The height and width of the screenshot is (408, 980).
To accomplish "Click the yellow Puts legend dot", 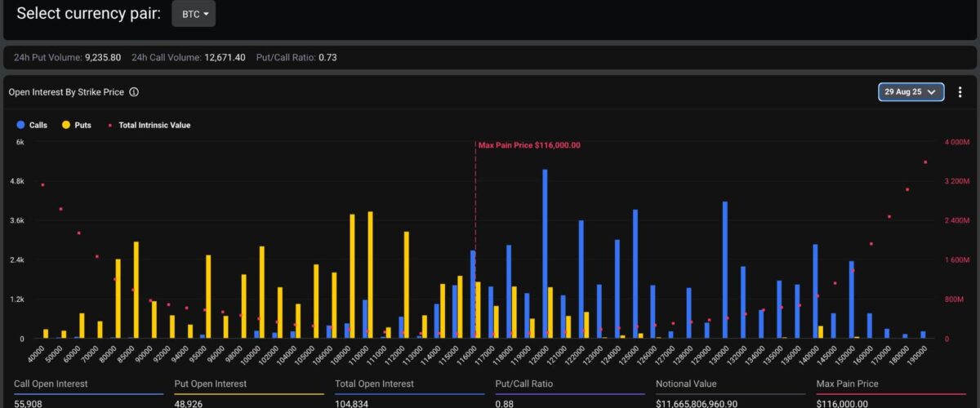I will point(66,126).
